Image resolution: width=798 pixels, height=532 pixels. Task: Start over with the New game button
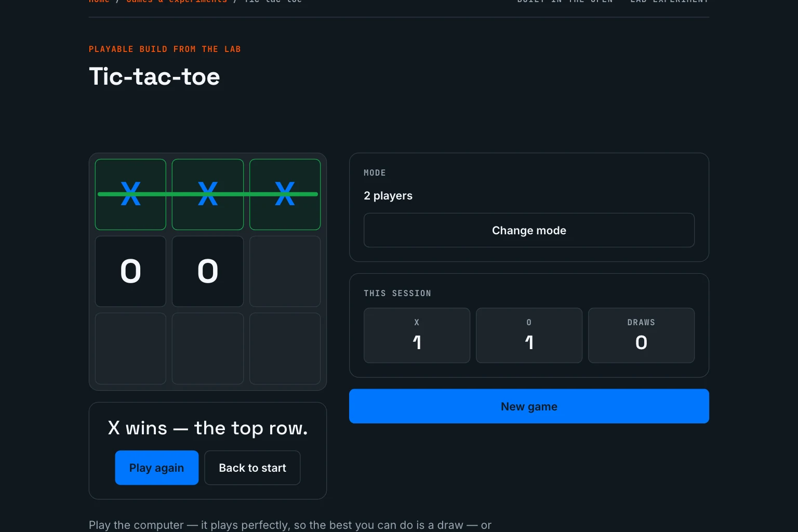click(x=529, y=406)
